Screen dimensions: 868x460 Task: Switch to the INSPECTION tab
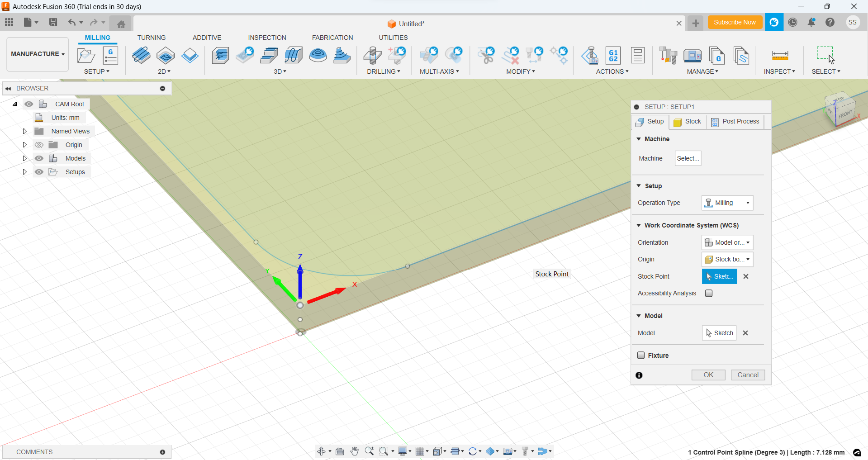(x=267, y=38)
